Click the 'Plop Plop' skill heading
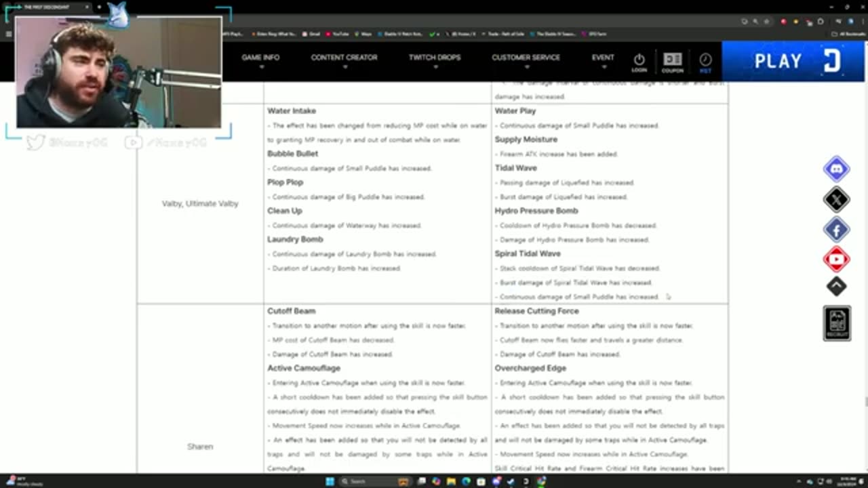Screen dimensions: 868x488 click(285, 182)
